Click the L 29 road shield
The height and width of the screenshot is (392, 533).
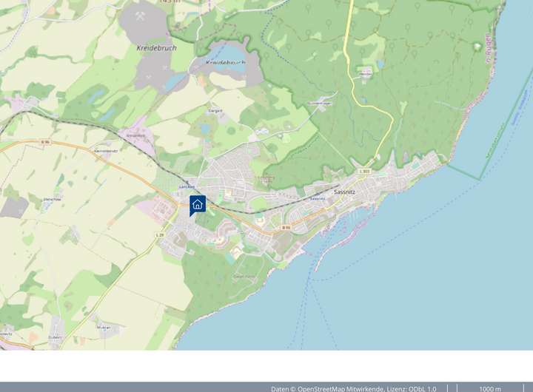coord(160,234)
